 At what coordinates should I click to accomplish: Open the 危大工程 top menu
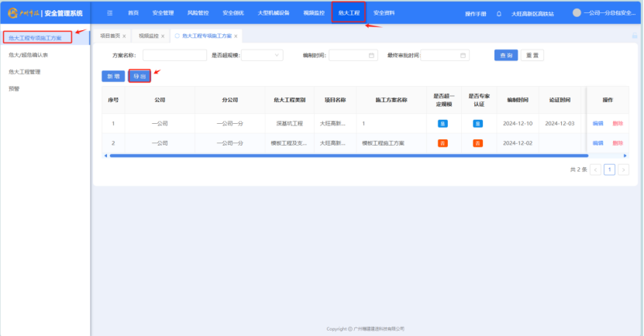point(349,13)
